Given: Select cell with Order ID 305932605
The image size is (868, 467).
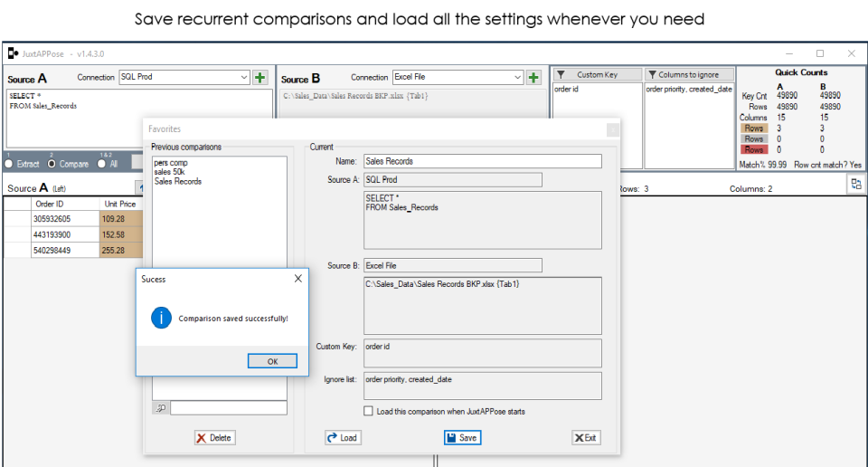Looking at the screenshot, I should click(64, 219).
